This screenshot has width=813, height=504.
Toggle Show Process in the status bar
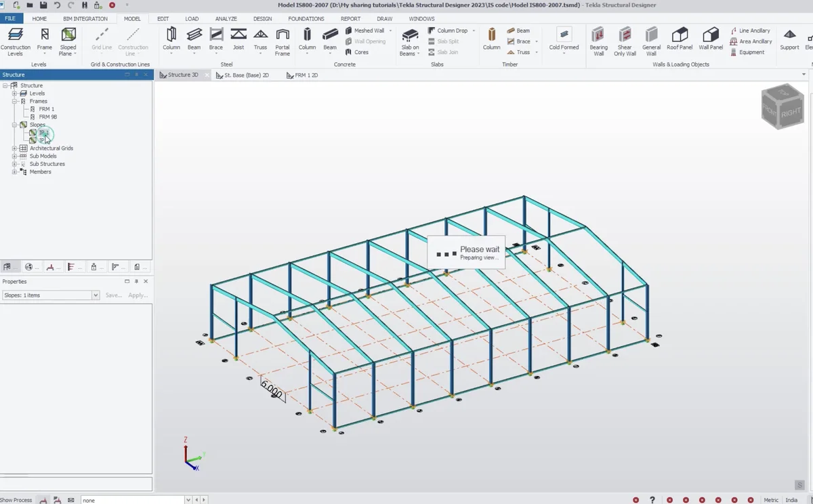[x=15, y=499]
